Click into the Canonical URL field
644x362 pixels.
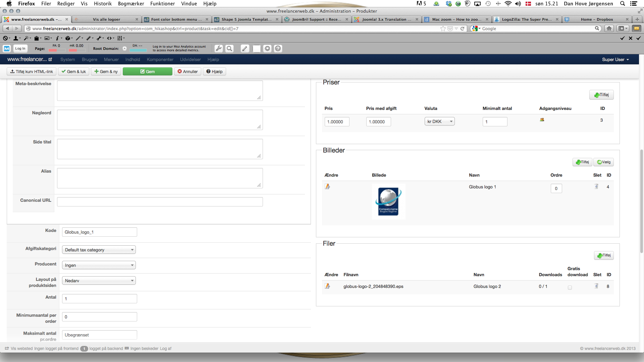160,202
